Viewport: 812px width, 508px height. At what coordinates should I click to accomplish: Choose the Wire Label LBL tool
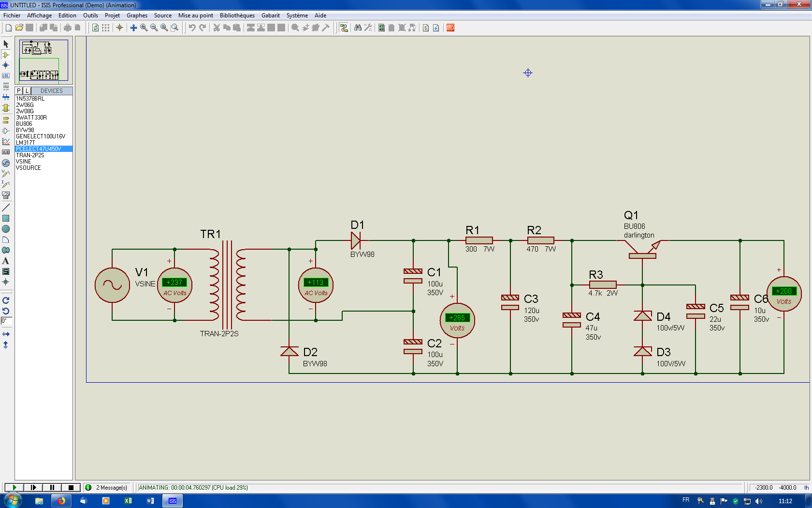pyautogui.click(x=6, y=76)
